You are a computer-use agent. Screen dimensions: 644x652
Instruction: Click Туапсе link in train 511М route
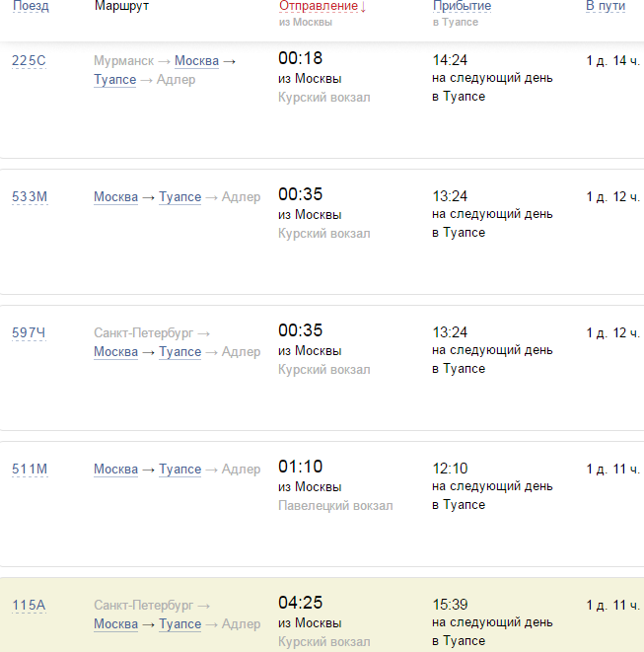pyautogui.click(x=179, y=470)
